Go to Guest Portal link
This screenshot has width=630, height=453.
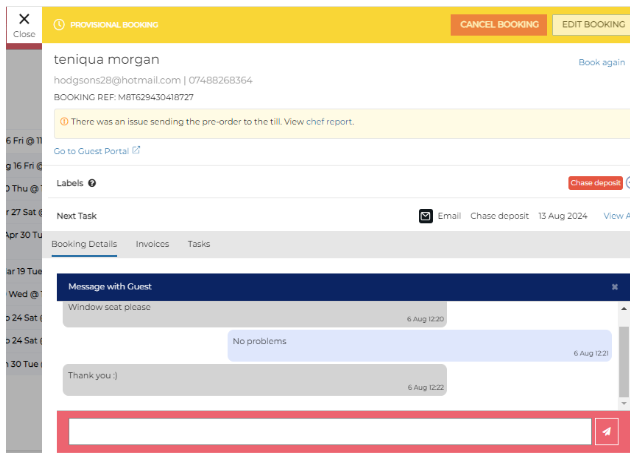(92, 151)
